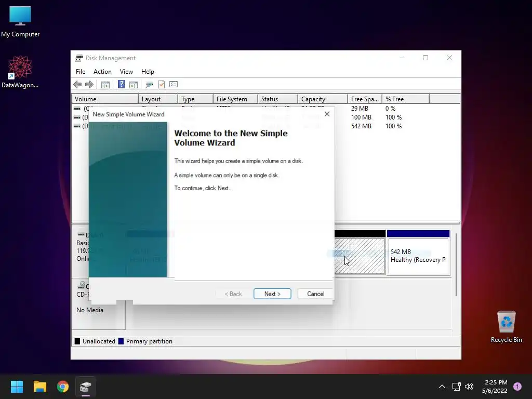
Task: Sort by the File System column header
Action: 235,99
